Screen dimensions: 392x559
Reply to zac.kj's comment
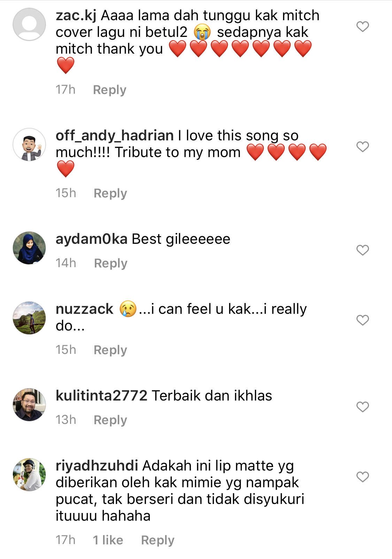pos(109,90)
